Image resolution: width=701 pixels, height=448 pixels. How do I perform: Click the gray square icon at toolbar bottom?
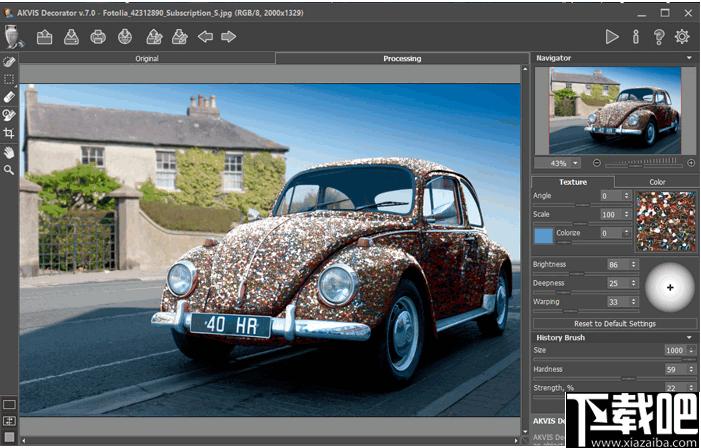pos(9,437)
